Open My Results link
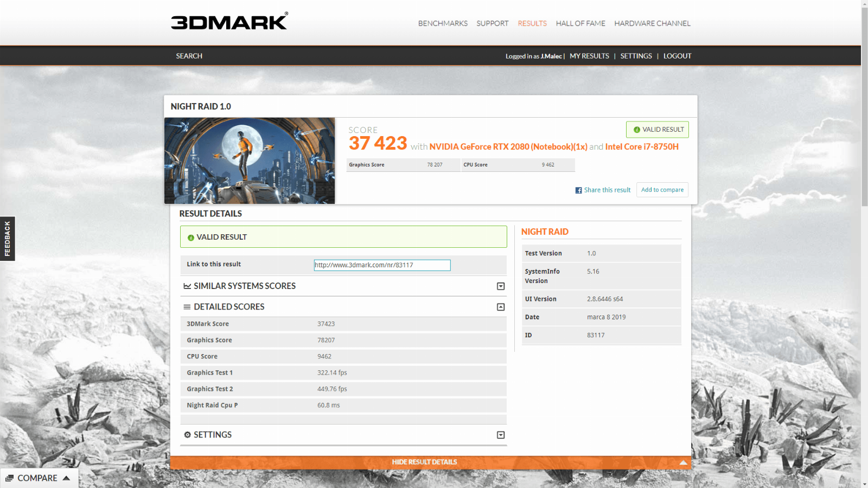This screenshot has height=488, width=868. (589, 56)
